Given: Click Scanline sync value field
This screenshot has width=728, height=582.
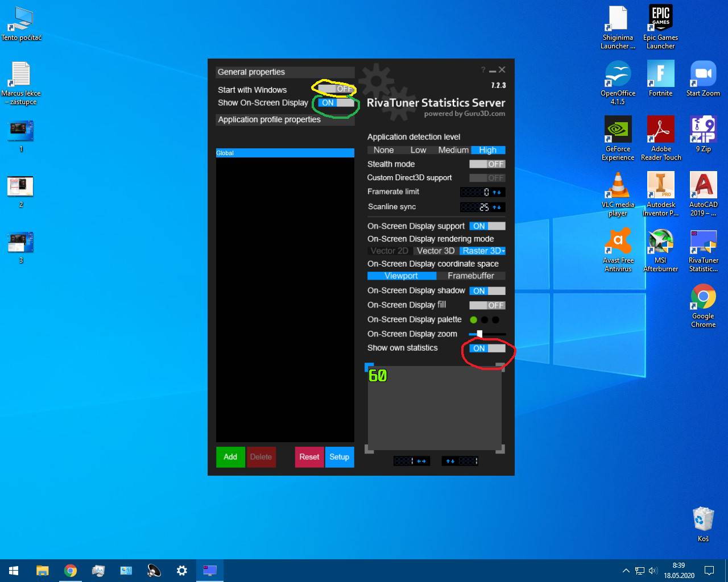Looking at the screenshot, I should 475,207.
